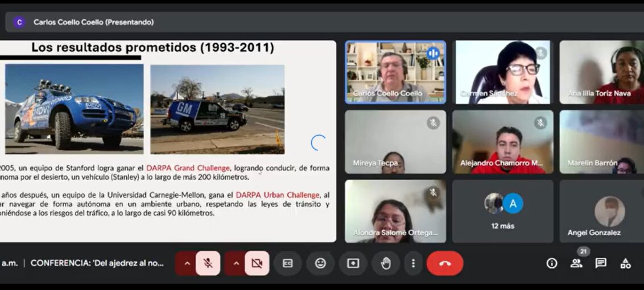Image resolution: width=644 pixels, height=290 pixels.
Task: Open the activities panel icon
Action: tap(625, 263)
